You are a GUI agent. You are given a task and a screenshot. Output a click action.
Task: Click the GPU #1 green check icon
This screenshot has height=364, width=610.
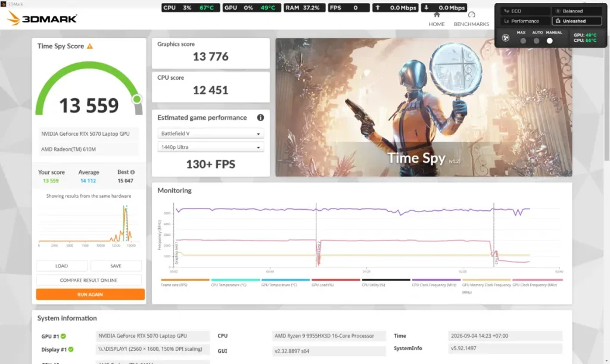(x=63, y=336)
